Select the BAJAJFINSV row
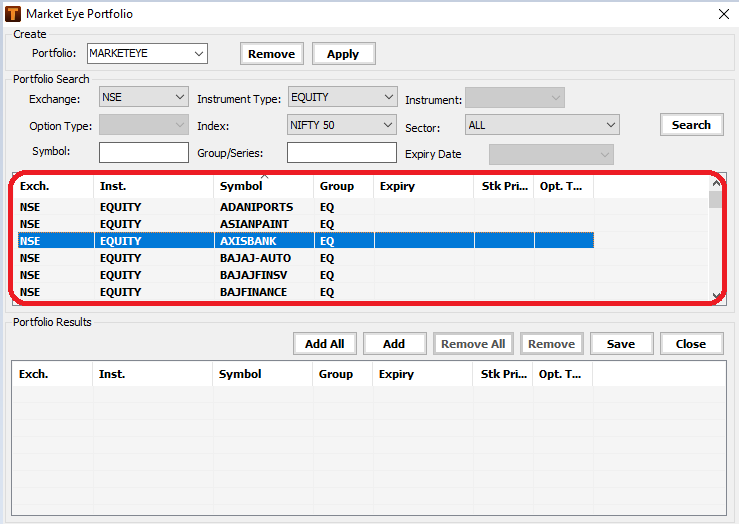The height and width of the screenshot is (524, 739). tap(305, 275)
